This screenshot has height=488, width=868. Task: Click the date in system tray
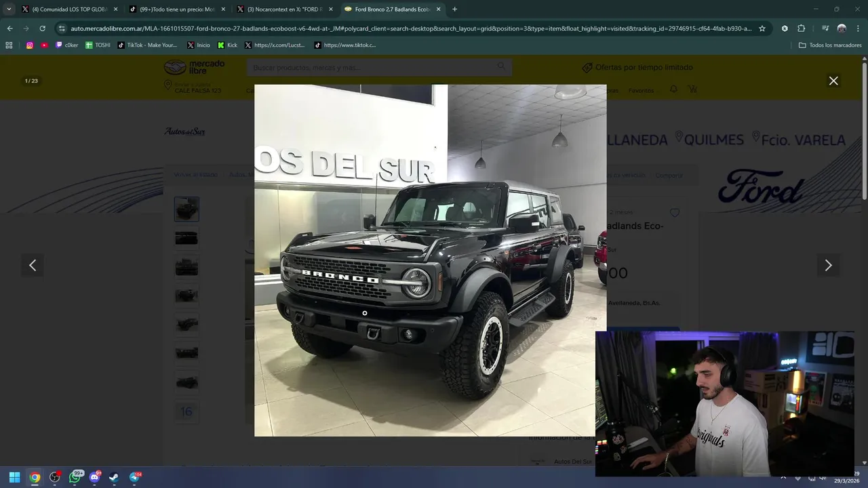tap(848, 481)
